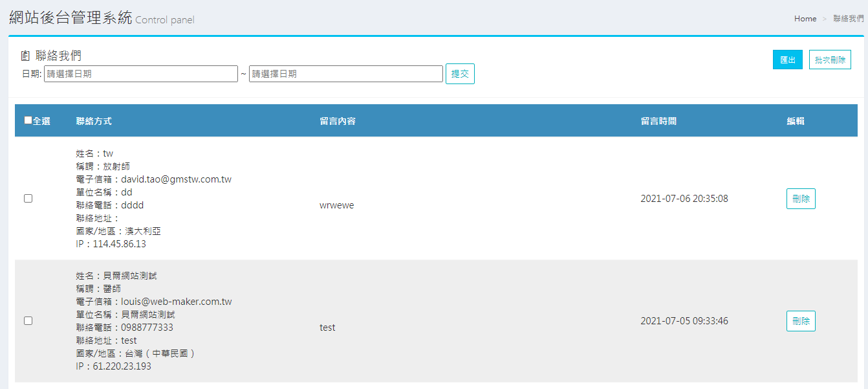
Task: Open the end date picker field
Action: point(346,74)
